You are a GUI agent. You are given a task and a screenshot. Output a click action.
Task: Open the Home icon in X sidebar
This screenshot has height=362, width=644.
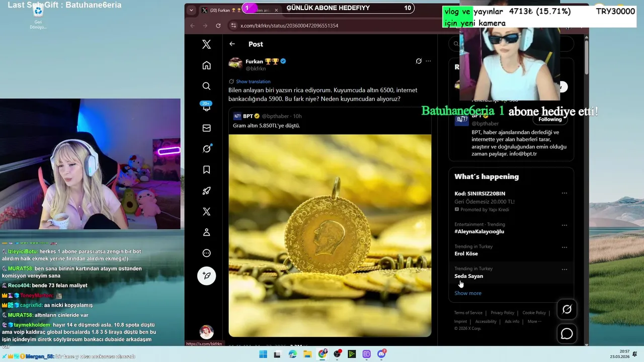[x=206, y=65]
